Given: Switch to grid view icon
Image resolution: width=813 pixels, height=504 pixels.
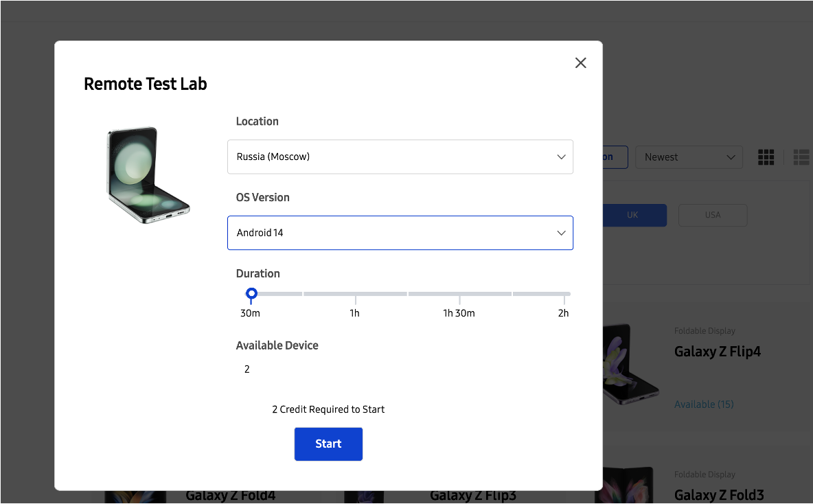Looking at the screenshot, I should 766,157.
